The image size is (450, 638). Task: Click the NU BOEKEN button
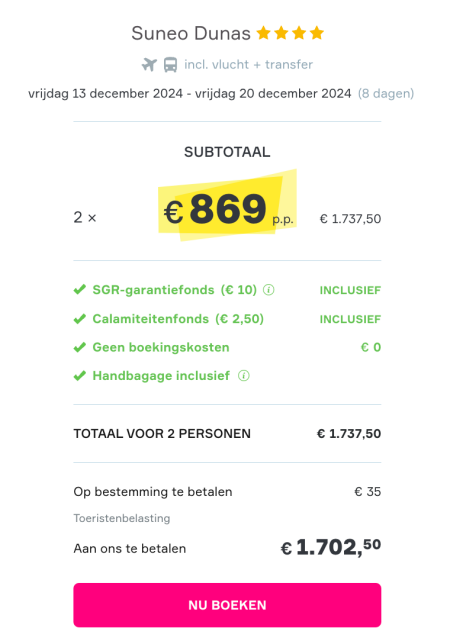click(227, 605)
